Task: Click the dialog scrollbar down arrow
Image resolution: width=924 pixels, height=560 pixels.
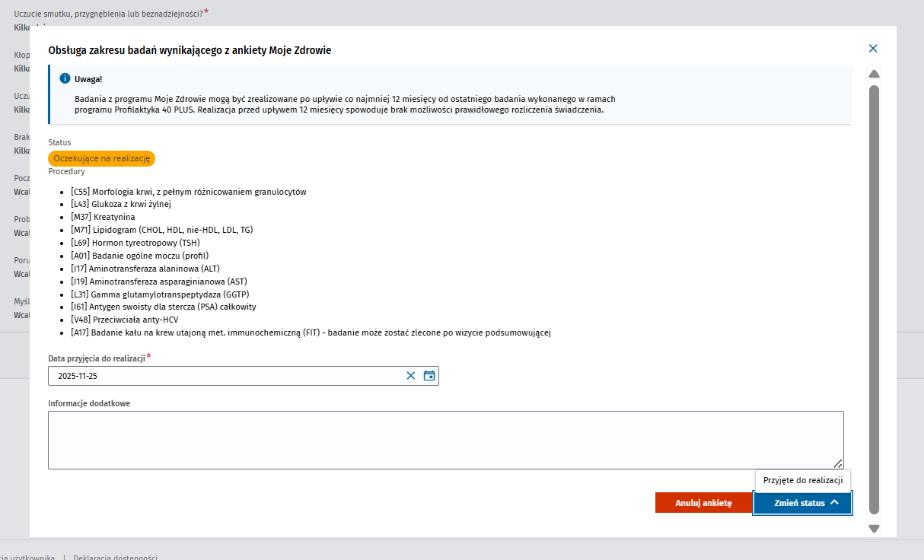Action: coord(874,529)
